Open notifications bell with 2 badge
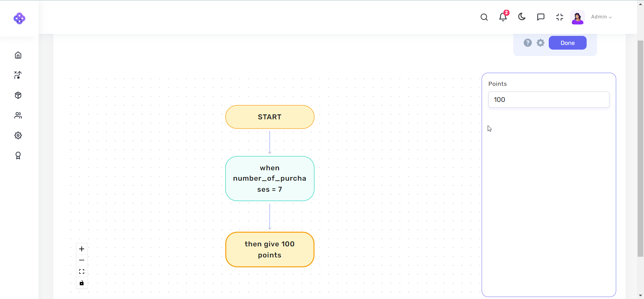 click(x=503, y=17)
